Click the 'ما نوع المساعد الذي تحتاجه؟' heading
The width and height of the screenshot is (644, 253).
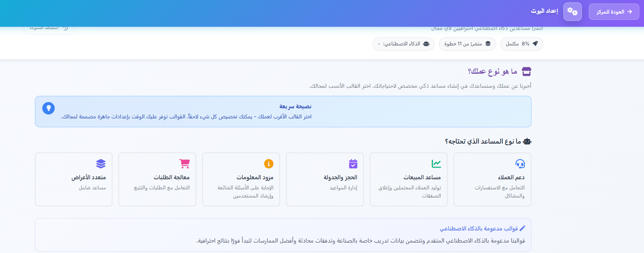[x=483, y=142]
